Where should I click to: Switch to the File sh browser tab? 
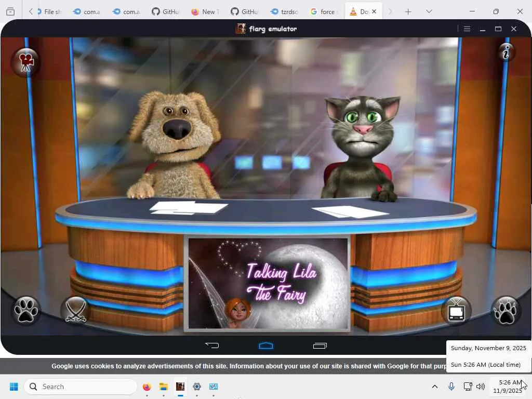[49, 11]
